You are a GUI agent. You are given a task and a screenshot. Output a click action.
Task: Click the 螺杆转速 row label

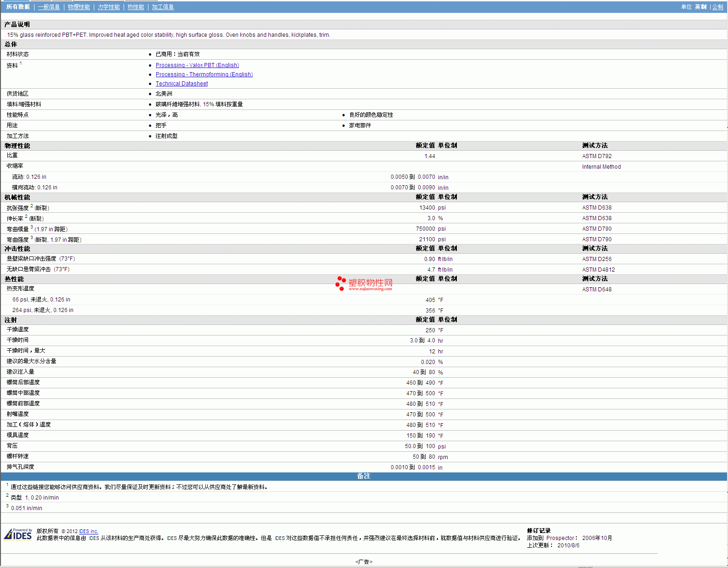(17, 456)
